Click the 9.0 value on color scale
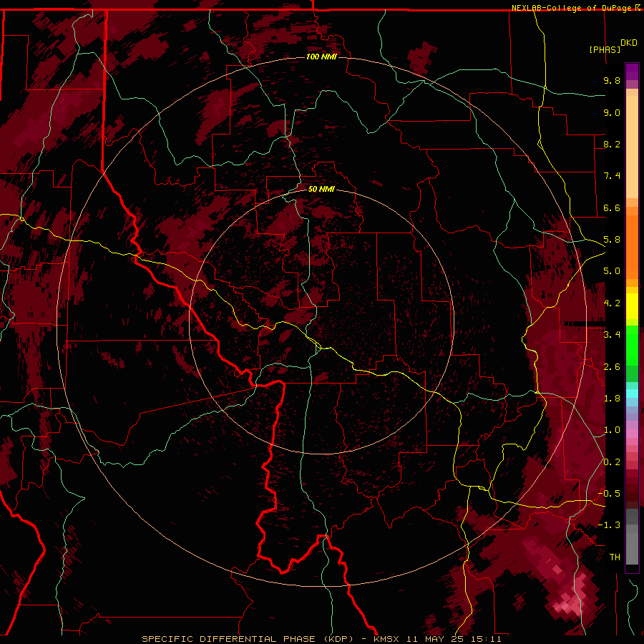The image size is (644, 644). 612,112
